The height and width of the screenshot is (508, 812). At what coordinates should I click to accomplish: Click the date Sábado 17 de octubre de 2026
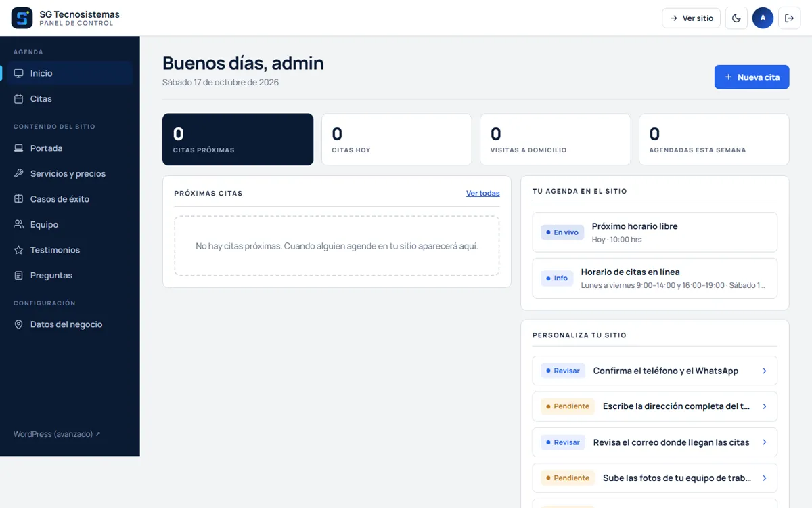click(221, 83)
